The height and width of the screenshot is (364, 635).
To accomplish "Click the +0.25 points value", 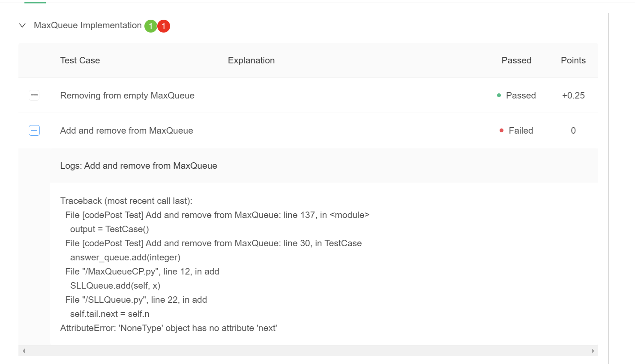I will coord(573,95).
